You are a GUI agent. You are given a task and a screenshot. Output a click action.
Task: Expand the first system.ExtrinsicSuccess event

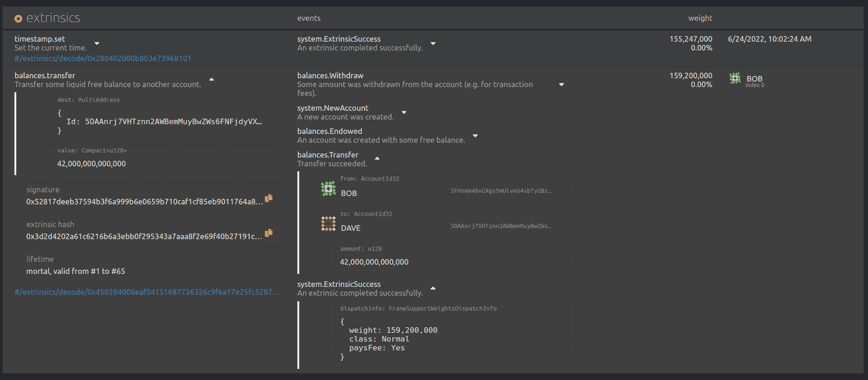tap(433, 43)
